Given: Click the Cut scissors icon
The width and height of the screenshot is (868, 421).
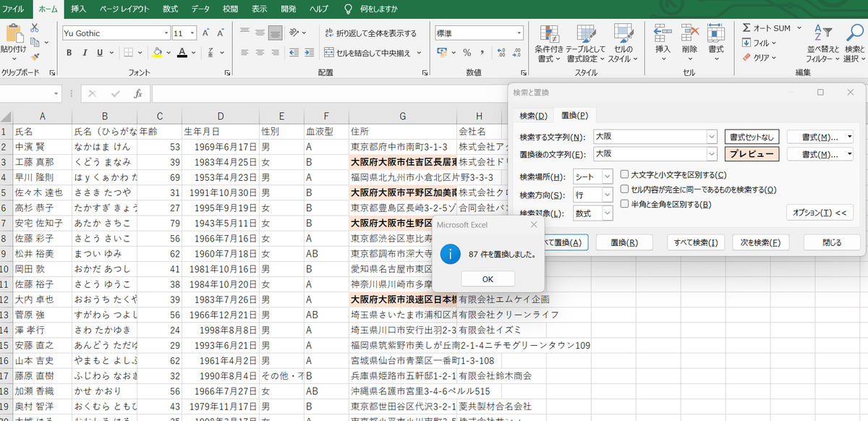Looking at the screenshot, I should pyautogui.click(x=34, y=27).
